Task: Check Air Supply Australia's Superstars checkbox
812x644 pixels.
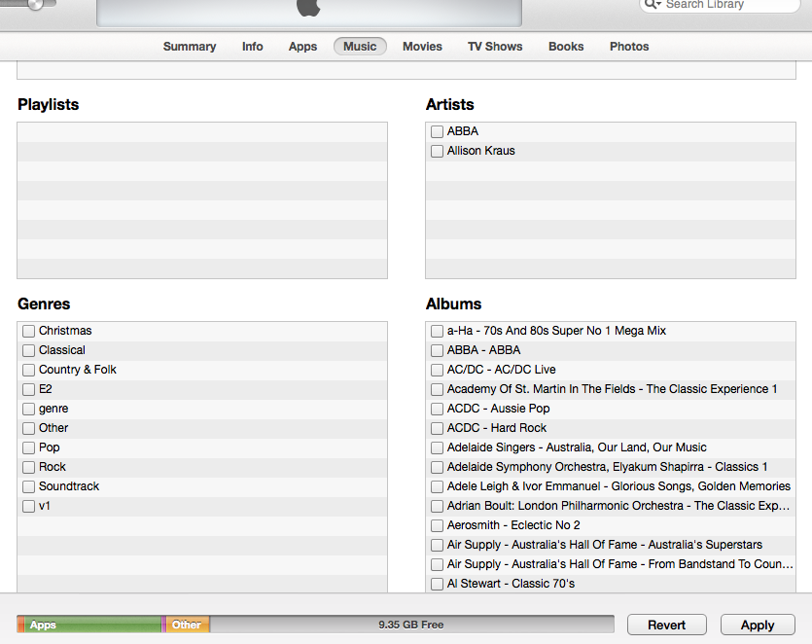Action: [x=437, y=545]
